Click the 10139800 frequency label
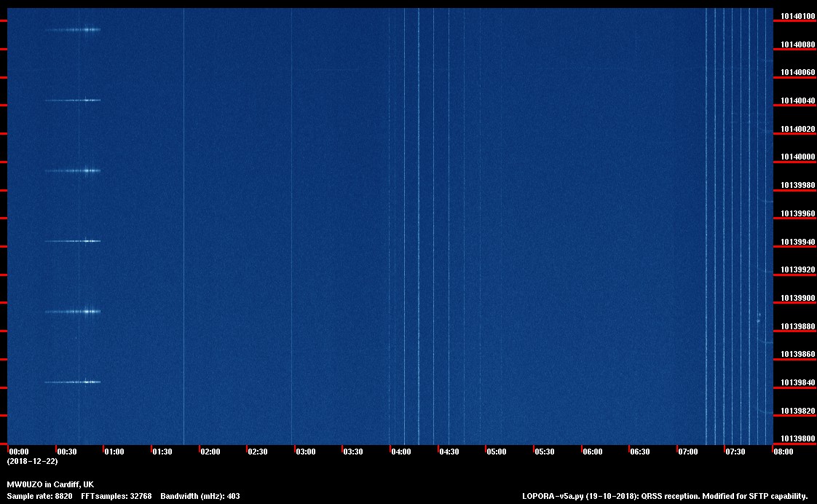Image resolution: width=817 pixels, height=504 pixels. [x=798, y=439]
